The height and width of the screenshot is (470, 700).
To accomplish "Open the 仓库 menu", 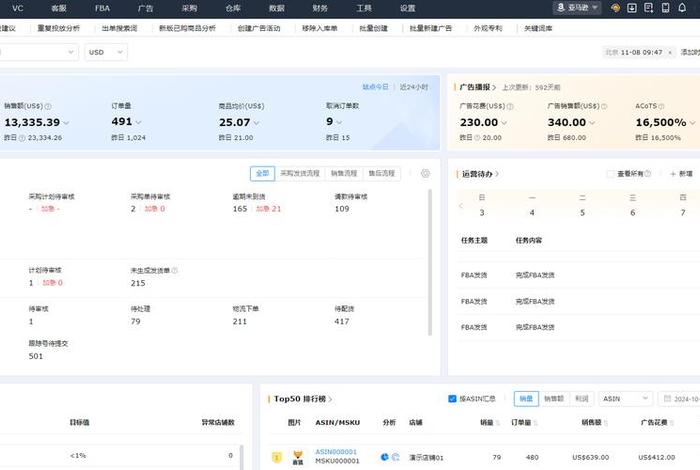I will [233, 8].
